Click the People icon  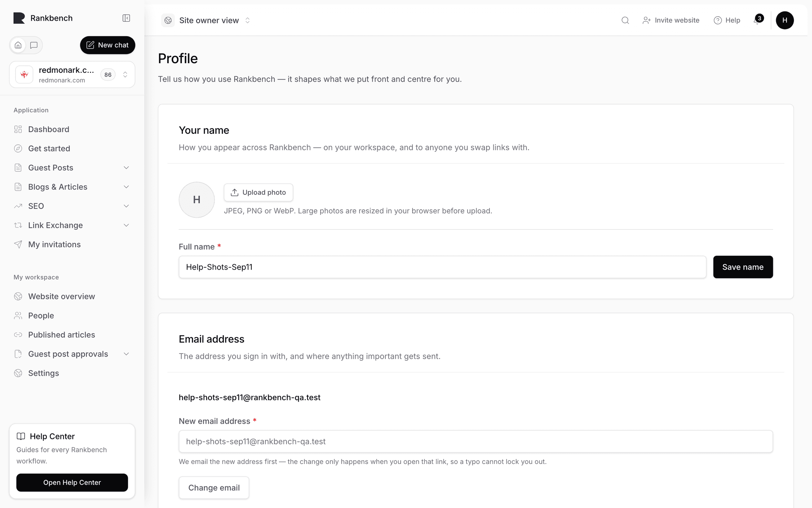(18, 316)
